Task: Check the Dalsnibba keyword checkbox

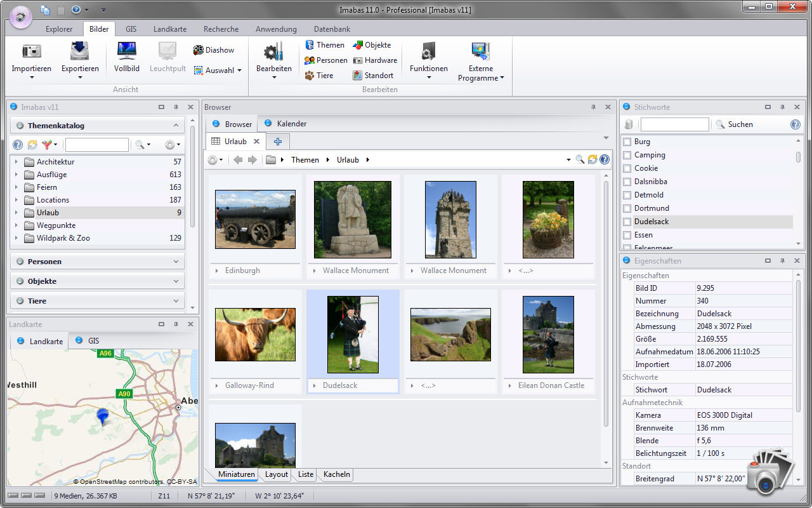Action: pyautogui.click(x=627, y=182)
